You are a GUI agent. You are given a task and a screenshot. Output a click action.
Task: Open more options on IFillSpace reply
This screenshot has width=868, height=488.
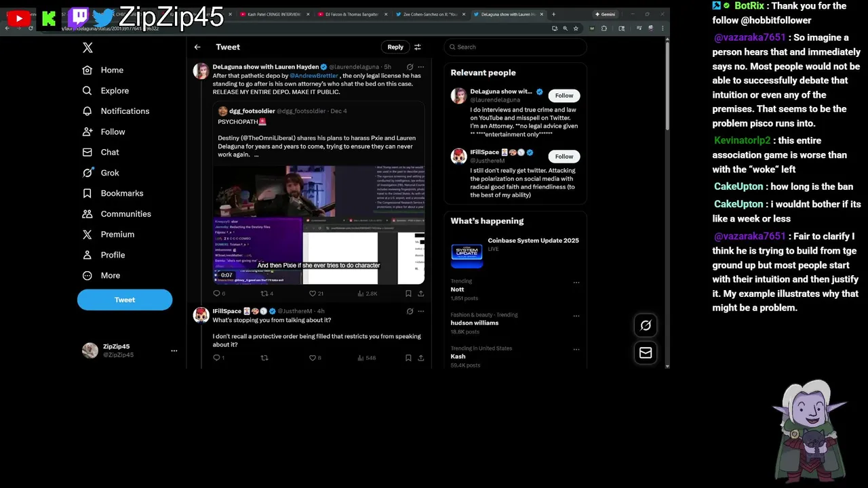coord(420,311)
